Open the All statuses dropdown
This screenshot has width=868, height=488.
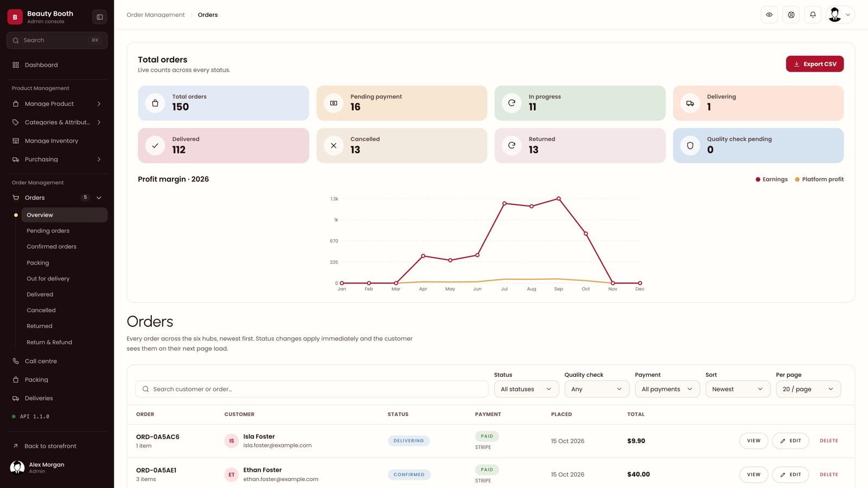pyautogui.click(x=526, y=389)
